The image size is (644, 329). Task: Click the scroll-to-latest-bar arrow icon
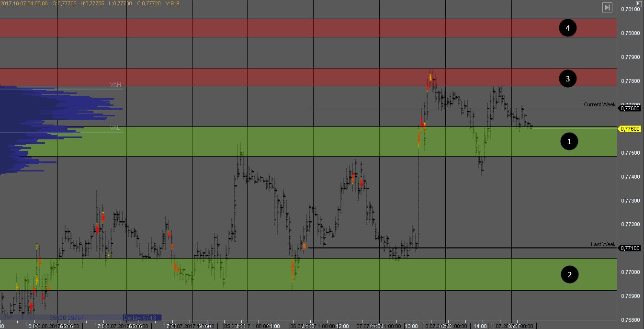point(607,7)
